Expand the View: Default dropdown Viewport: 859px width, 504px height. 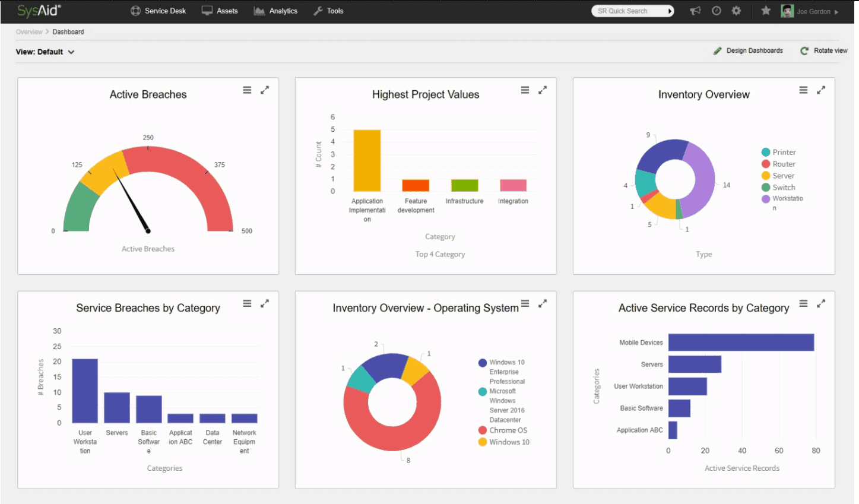point(45,52)
